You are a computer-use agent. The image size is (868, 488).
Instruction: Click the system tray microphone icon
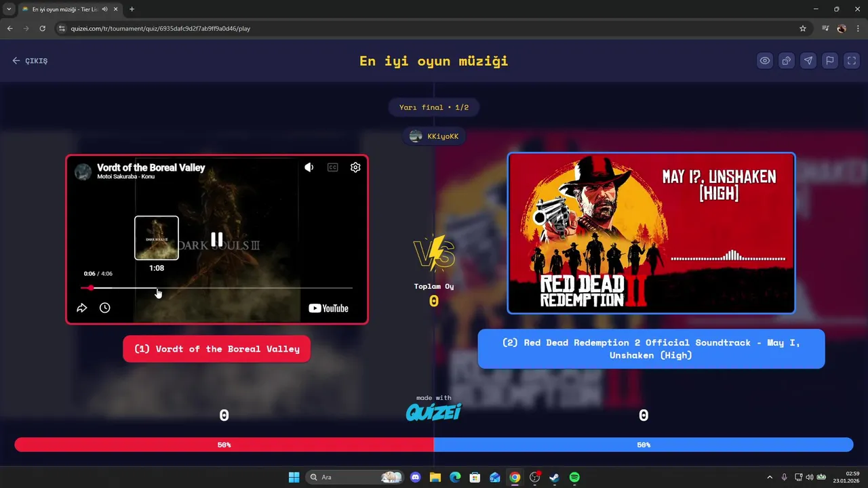pyautogui.click(x=785, y=477)
